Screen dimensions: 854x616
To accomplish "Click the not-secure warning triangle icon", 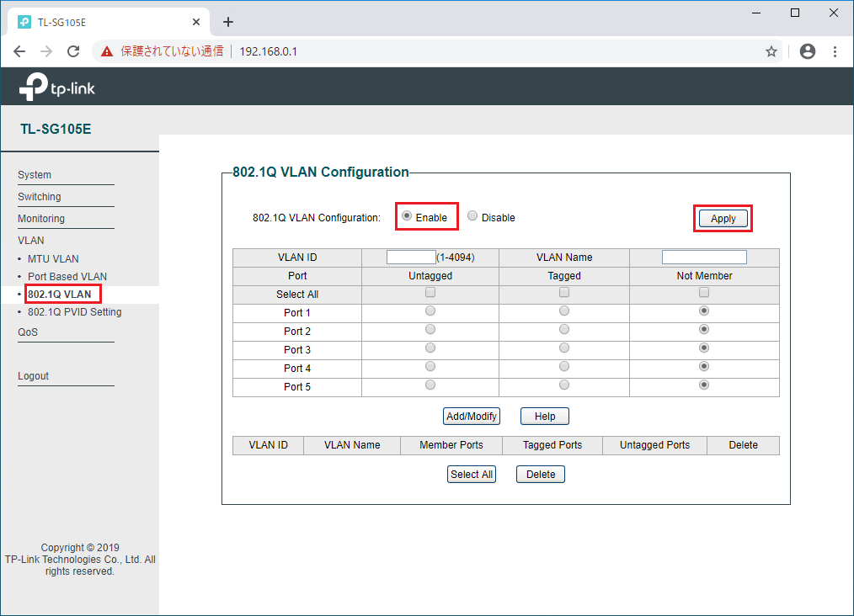I will point(107,51).
